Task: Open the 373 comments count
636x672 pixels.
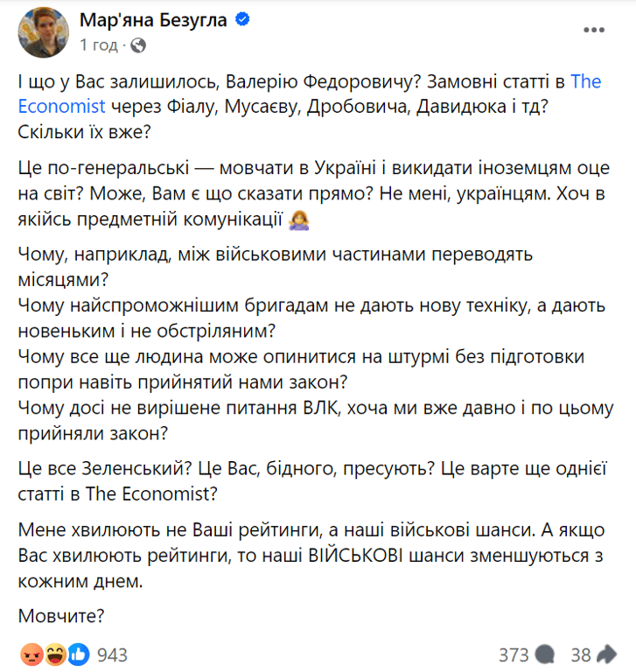Action: 514,654
